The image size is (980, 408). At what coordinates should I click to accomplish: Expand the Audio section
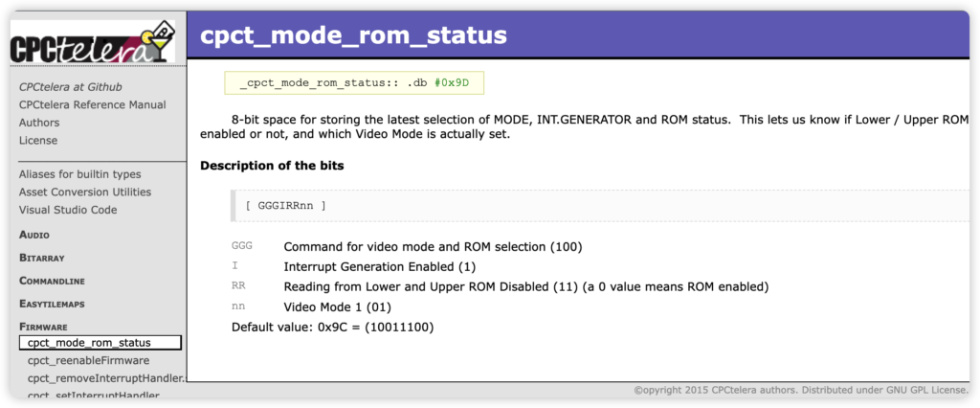[34, 236]
